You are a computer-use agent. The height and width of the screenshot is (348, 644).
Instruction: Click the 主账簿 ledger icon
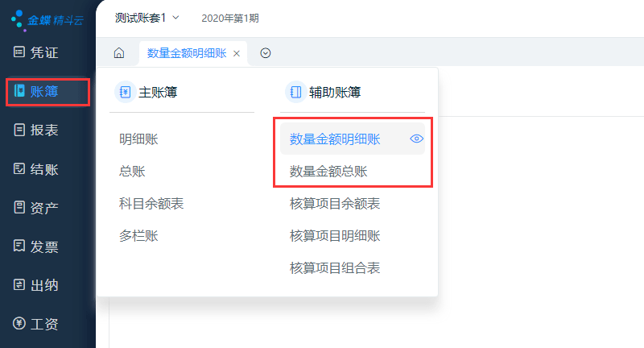coord(126,92)
